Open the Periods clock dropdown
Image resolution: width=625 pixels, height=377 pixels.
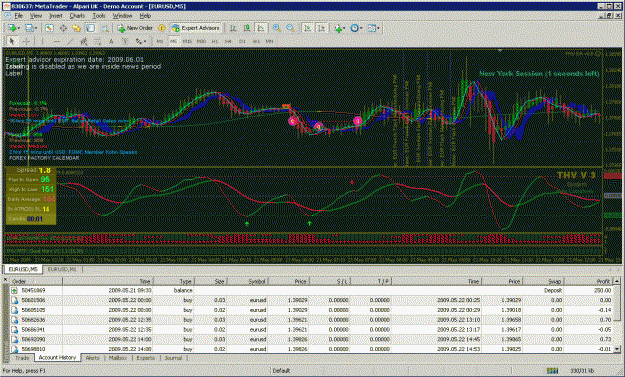point(356,28)
